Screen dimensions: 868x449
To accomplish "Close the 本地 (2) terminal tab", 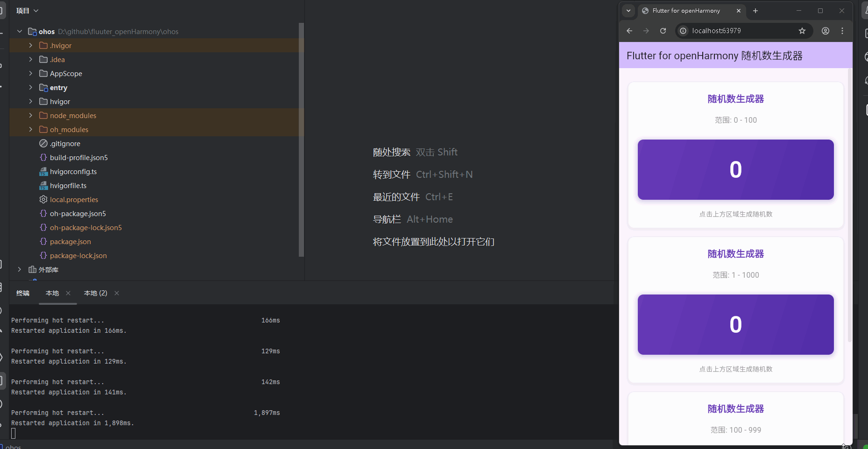I will 117,293.
